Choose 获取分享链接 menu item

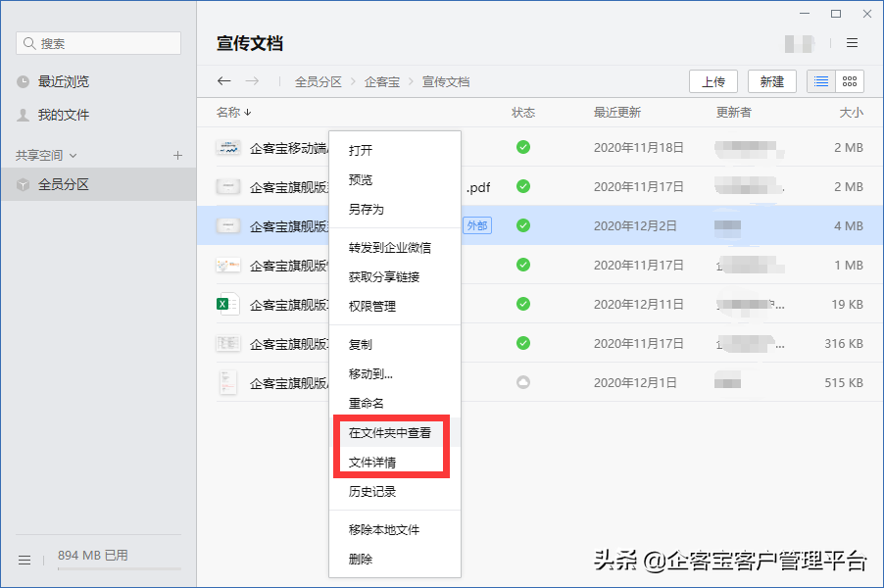(395, 276)
